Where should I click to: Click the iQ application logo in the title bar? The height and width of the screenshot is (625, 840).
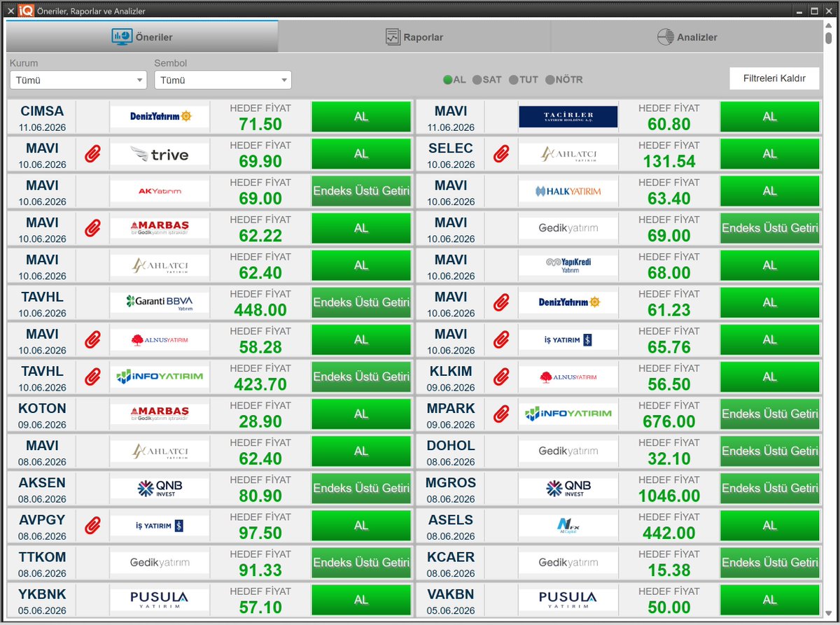tap(27, 10)
